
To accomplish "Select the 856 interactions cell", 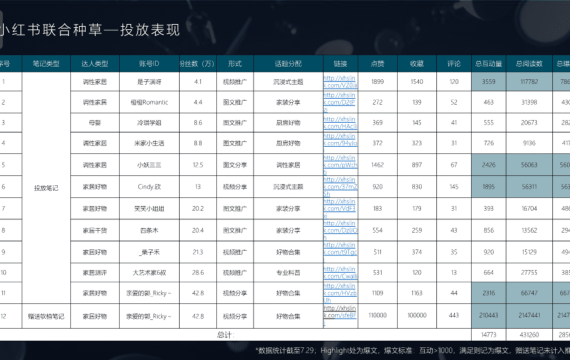I will coord(489,230).
